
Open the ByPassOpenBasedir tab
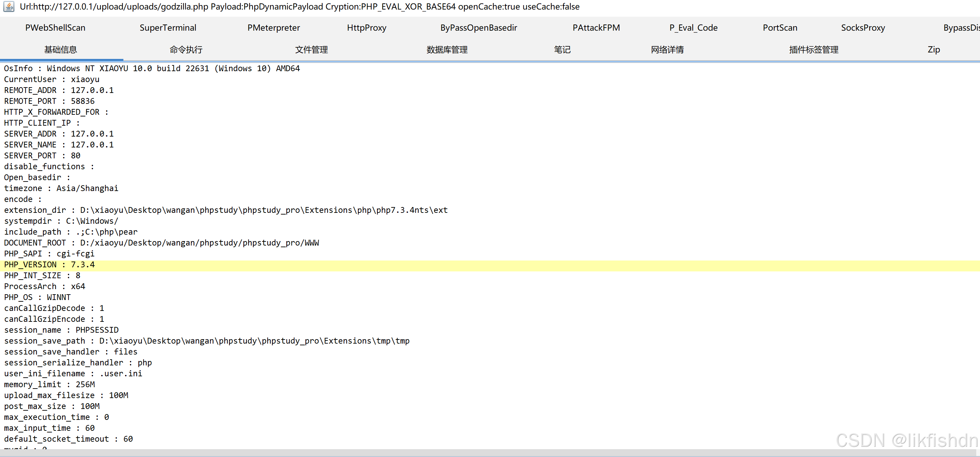point(479,28)
